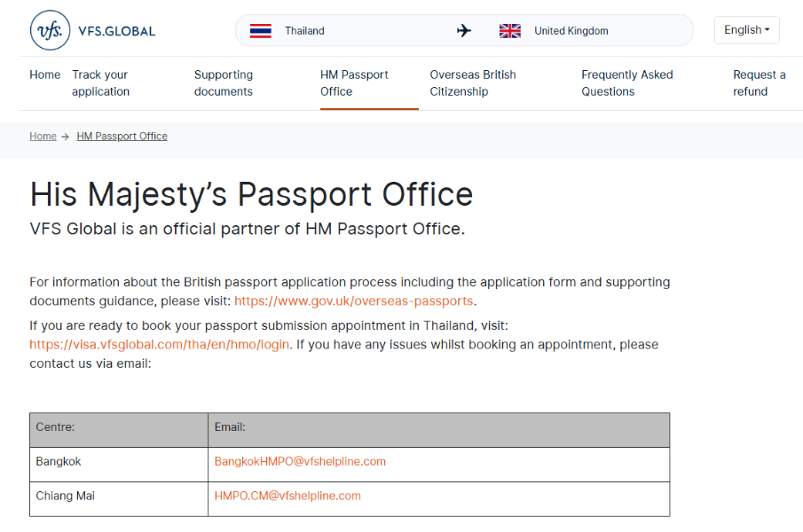Image resolution: width=803 pixels, height=532 pixels.
Task: Open Track your application page
Action: (x=100, y=83)
